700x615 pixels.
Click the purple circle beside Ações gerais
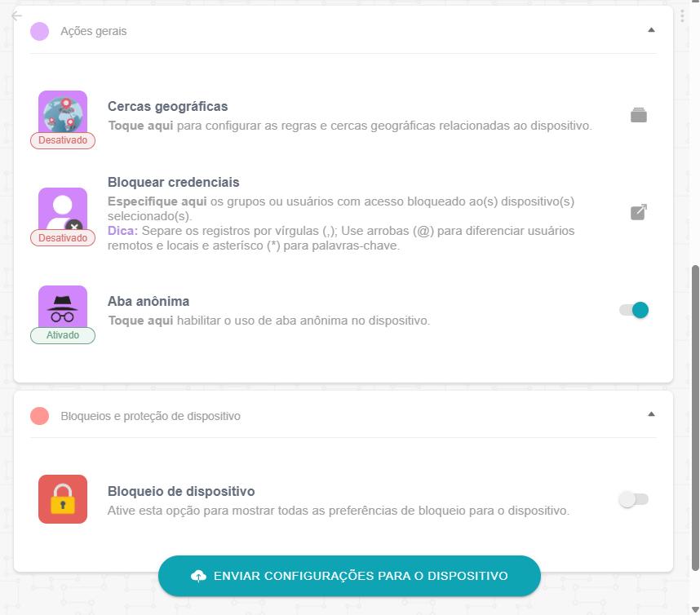click(x=39, y=31)
